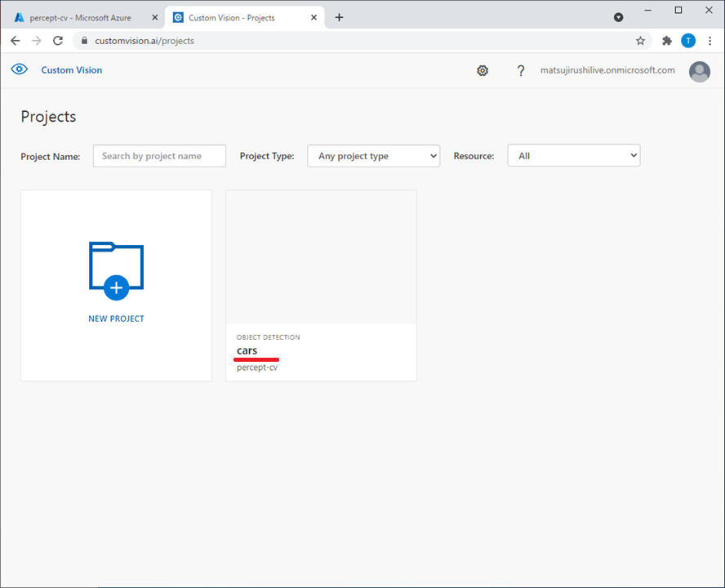
Task: Open browser extensions puzzle icon
Action: click(x=666, y=41)
